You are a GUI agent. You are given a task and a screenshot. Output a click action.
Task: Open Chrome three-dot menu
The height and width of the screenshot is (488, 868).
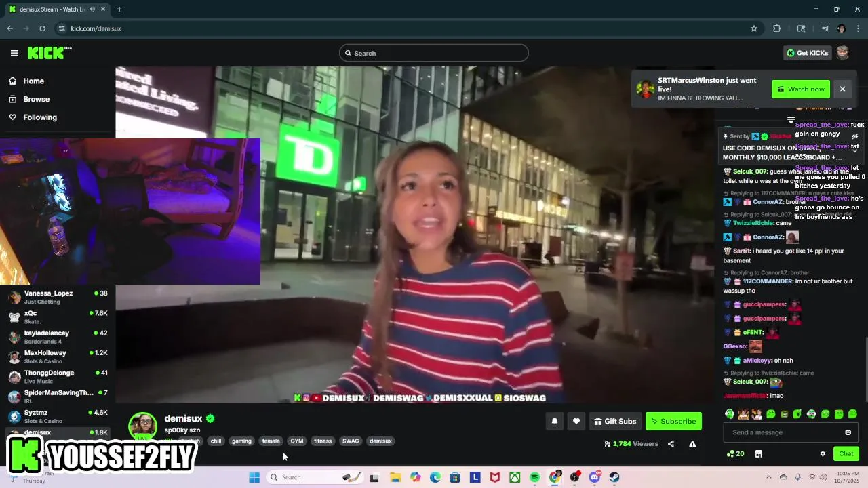coord(859,28)
